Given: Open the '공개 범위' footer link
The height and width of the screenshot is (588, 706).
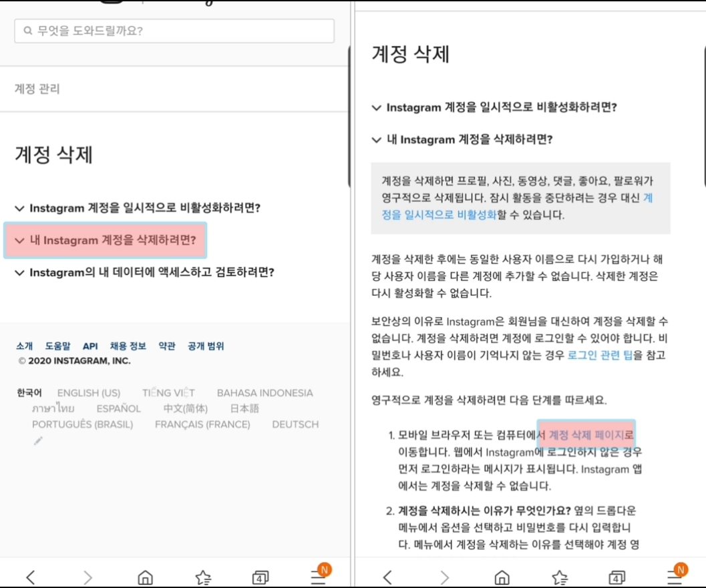Looking at the screenshot, I should click(x=205, y=346).
